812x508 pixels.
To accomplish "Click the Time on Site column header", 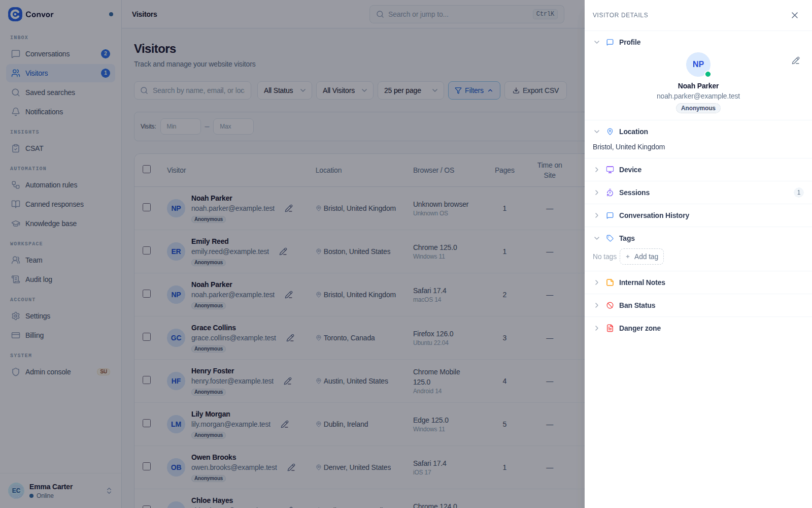I will pyautogui.click(x=550, y=170).
